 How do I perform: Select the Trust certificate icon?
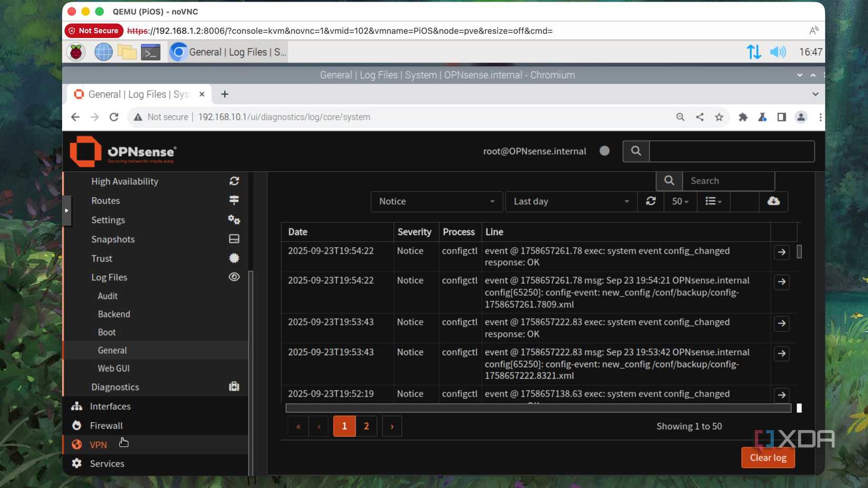tap(234, 258)
